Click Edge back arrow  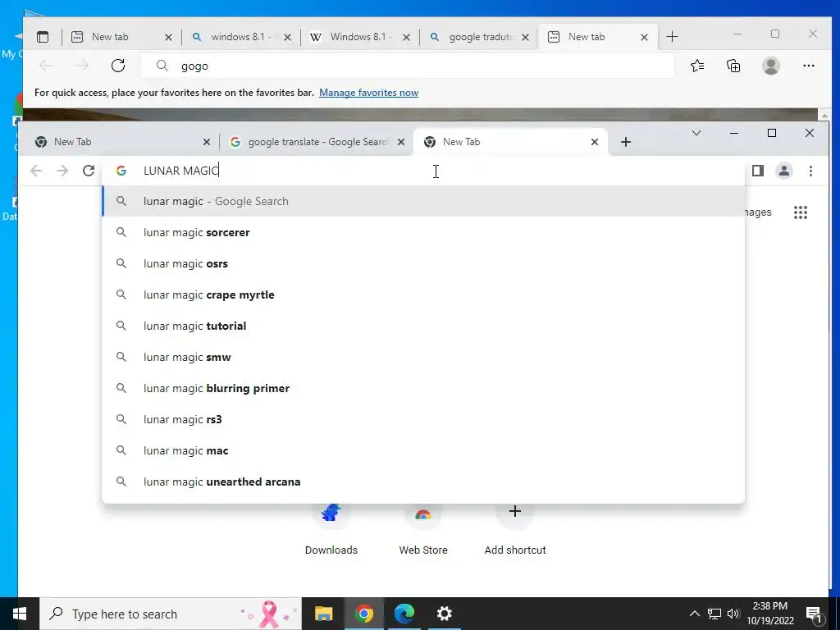click(x=46, y=66)
